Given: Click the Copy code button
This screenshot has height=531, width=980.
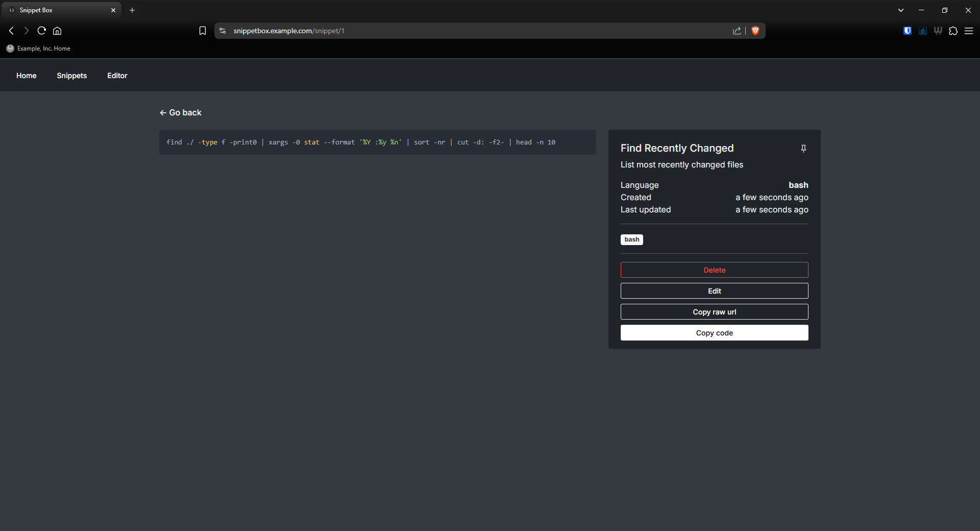Looking at the screenshot, I should coord(714,333).
